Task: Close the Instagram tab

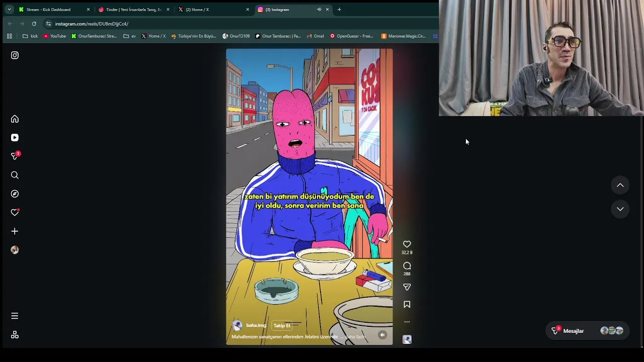Action: pos(328,10)
